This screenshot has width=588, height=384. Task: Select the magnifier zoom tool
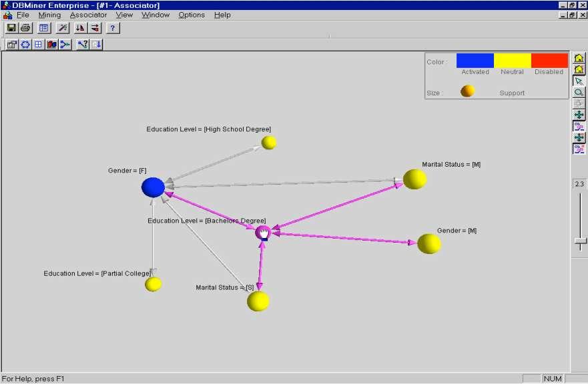coord(579,93)
